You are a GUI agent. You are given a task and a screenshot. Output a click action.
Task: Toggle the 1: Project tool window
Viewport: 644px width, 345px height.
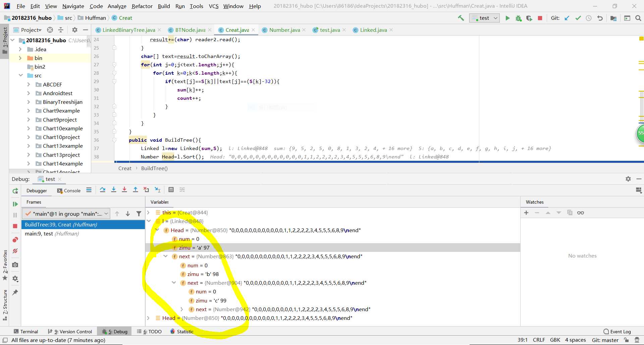coord(5,41)
